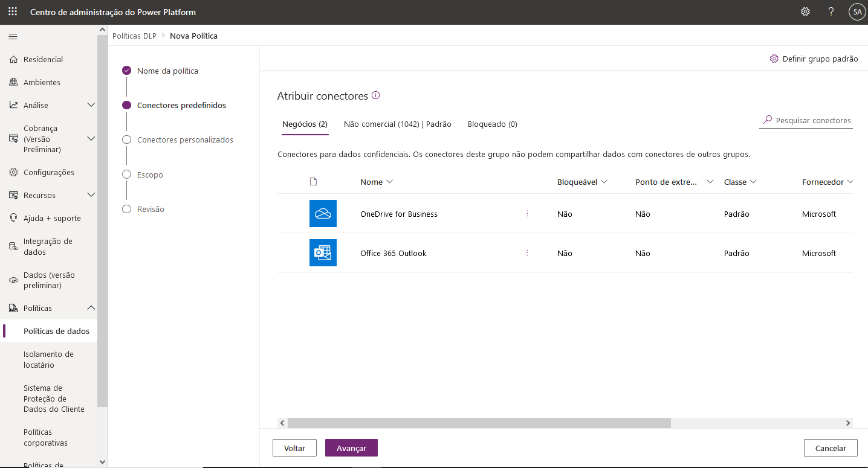Viewport: 868px width, 468px height.
Task: Click the Office 365 Outlook name
Action: click(x=394, y=253)
